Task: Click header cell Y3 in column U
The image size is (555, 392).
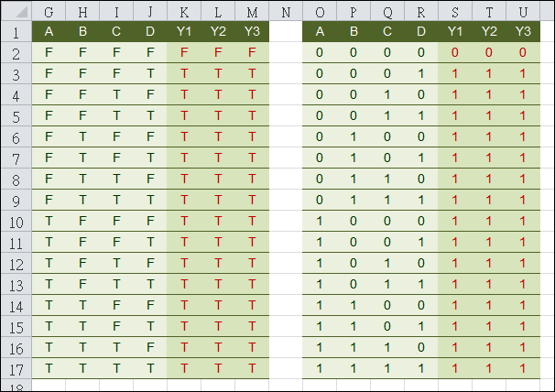Action: coord(523,31)
